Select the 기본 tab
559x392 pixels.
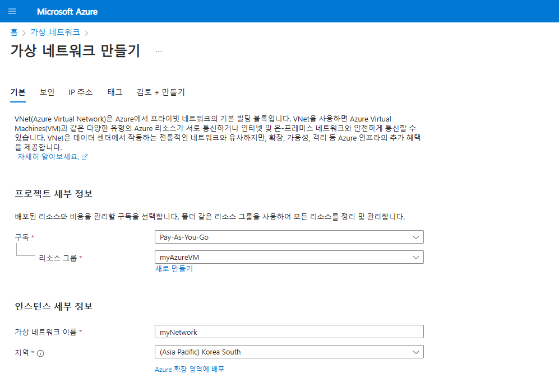point(18,92)
